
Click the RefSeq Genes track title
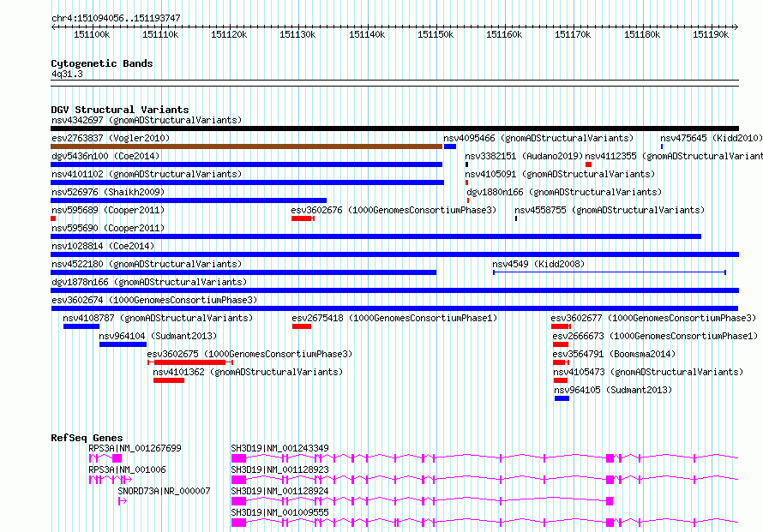pos(87,438)
